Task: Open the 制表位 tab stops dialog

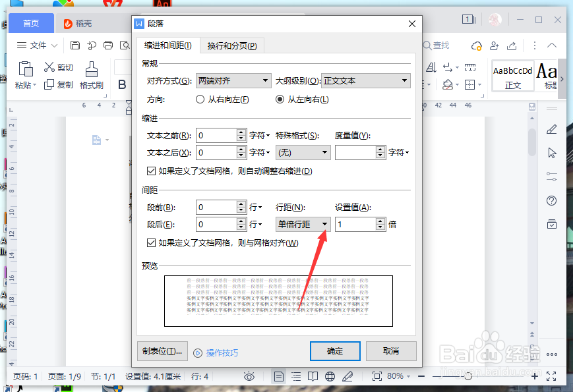Action: tap(162, 351)
